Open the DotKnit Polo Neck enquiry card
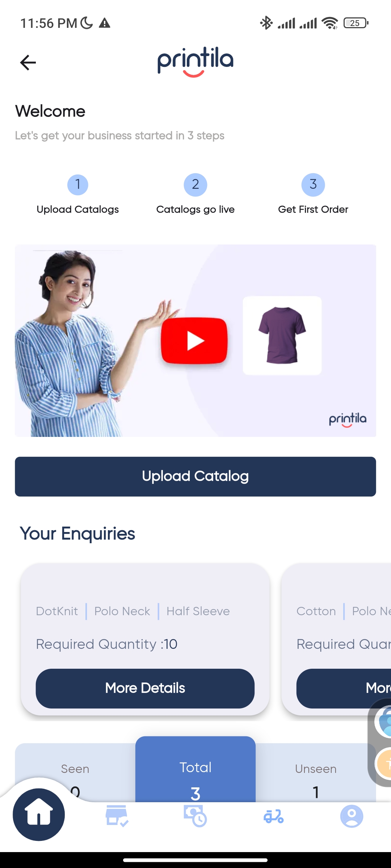Screen dimensions: 391x868 tap(145, 639)
